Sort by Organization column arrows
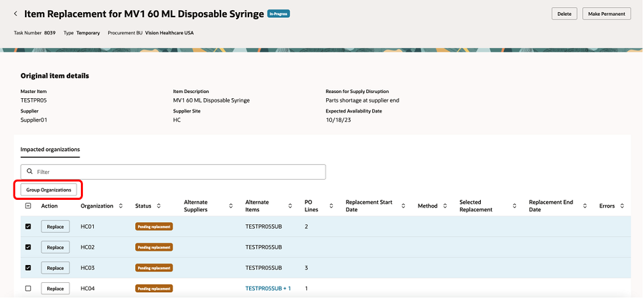 pyautogui.click(x=121, y=206)
